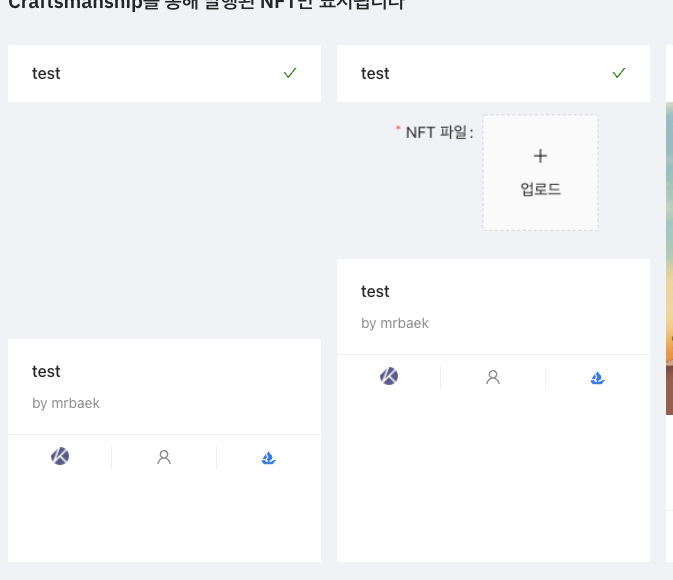This screenshot has width=673, height=580.
Task: Open owner profile icon in left test card
Action: pyautogui.click(x=164, y=457)
